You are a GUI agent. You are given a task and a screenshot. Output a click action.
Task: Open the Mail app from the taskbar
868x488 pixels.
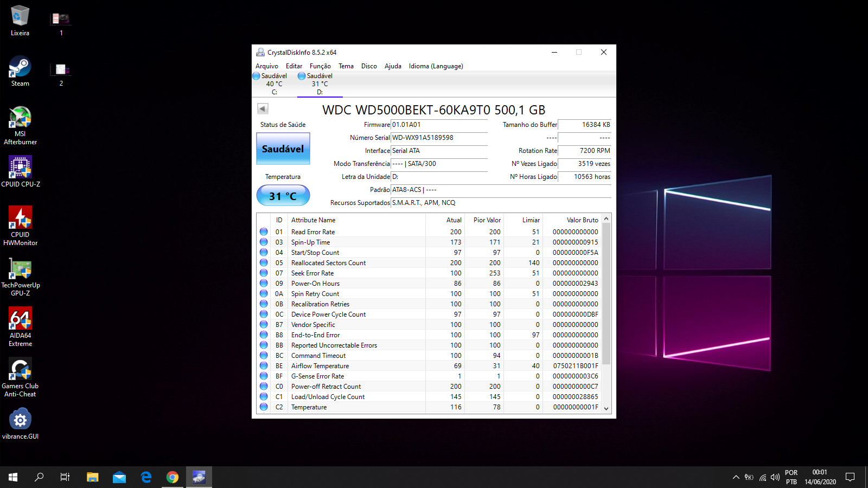pyautogui.click(x=119, y=477)
